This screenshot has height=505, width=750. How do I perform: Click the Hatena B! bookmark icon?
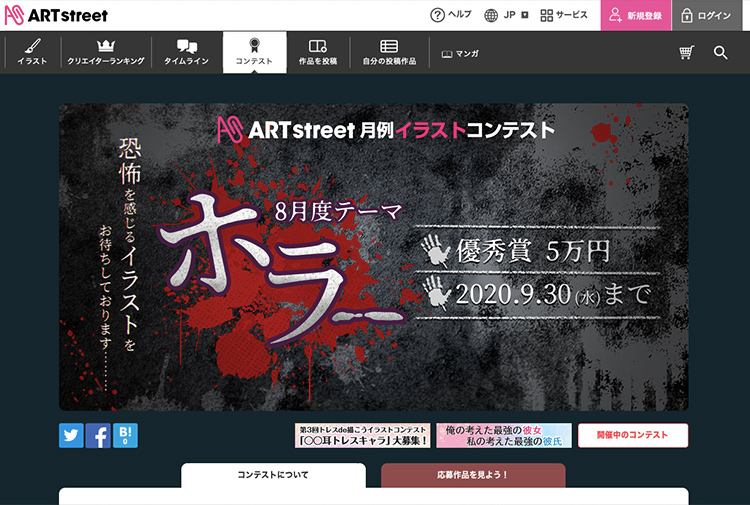[x=125, y=435]
